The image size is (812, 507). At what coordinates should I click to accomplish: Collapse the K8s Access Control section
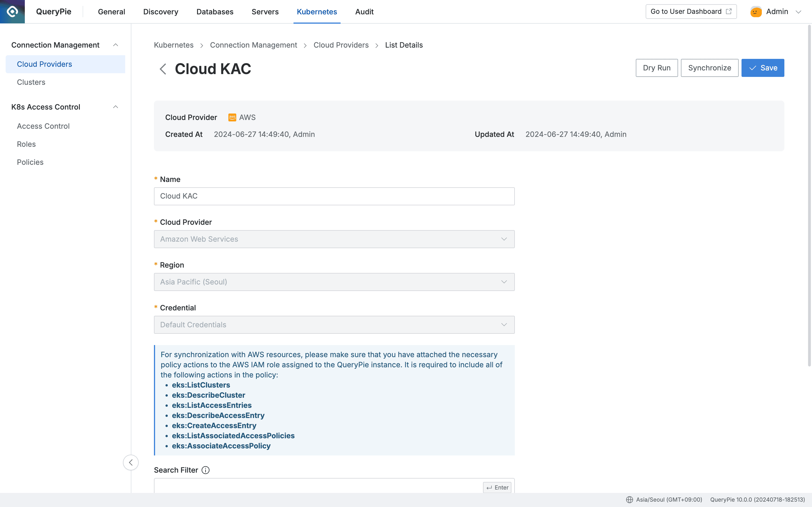(x=116, y=107)
